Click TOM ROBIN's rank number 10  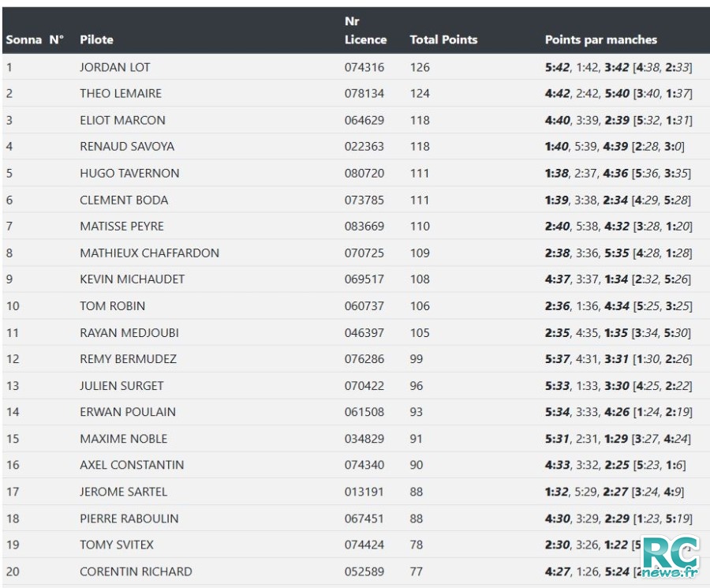(13, 305)
